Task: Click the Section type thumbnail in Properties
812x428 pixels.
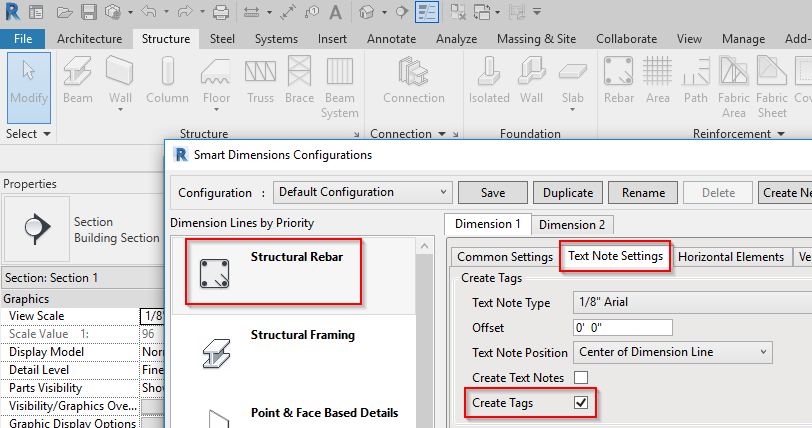Action: tap(36, 229)
